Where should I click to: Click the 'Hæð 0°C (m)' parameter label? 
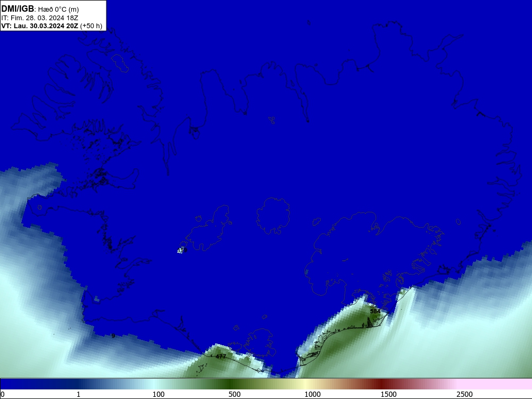click(59, 10)
